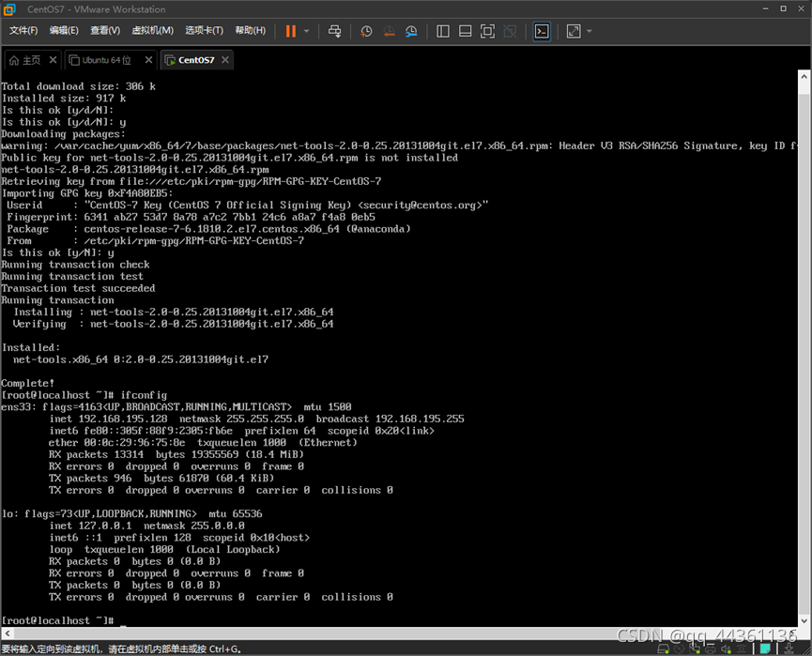Click the "Complete!" line in the terminal
This screenshot has height=656, width=812.
pyautogui.click(x=28, y=383)
